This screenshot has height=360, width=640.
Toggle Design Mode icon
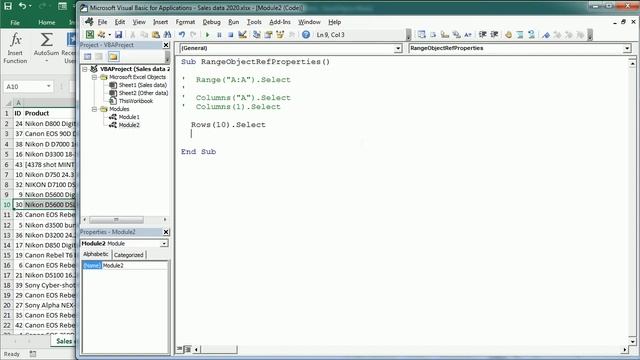coord(242,35)
